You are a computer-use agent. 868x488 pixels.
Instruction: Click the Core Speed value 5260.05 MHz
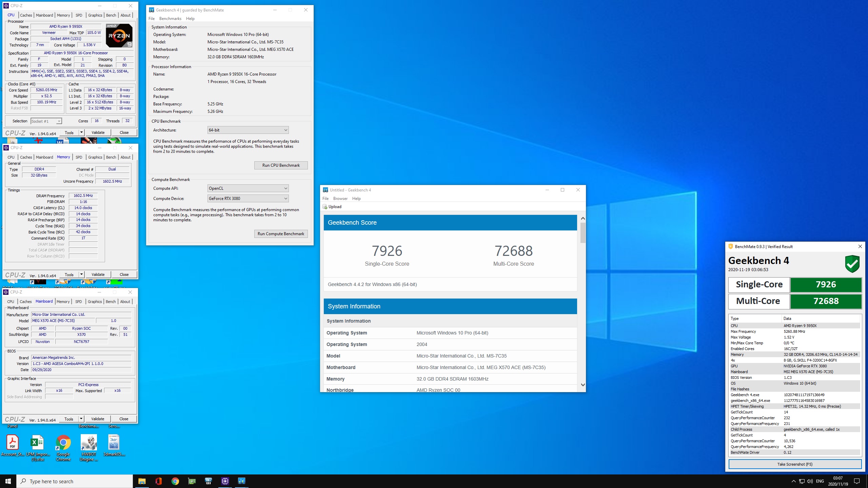tap(47, 90)
